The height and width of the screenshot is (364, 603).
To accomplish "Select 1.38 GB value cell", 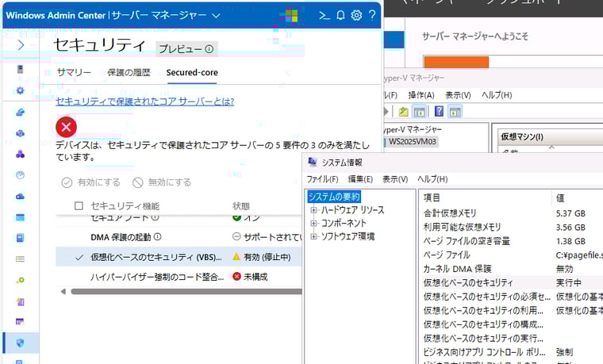I will point(570,241).
